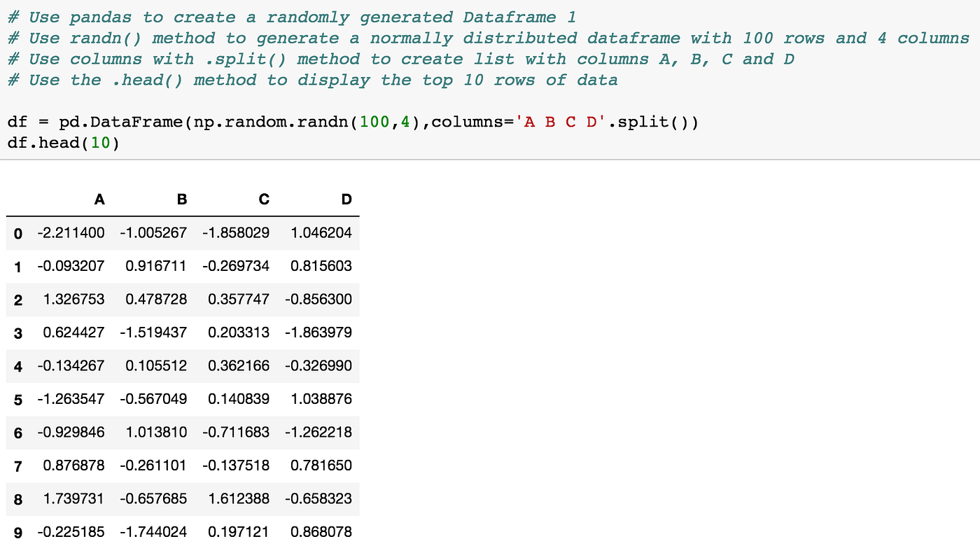Select column header A in output table
This screenshot has height=553, width=980.
pos(99,199)
